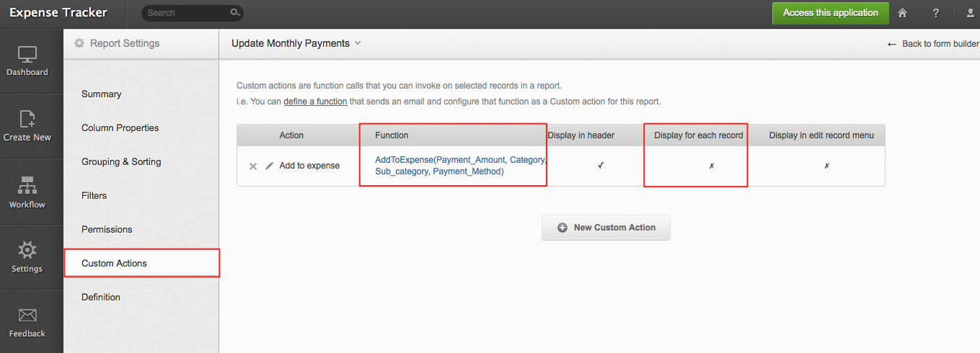Click the Create New file icon
Image resolution: width=980 pixels, height=353 pixels.
pyautogui.click(x=27, y=119)
